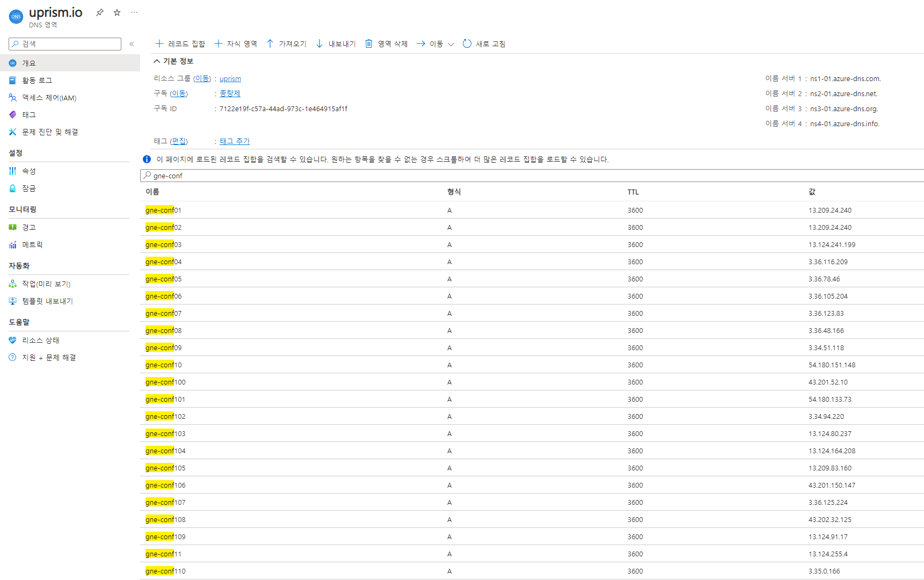
Task: Click name server ns1-01.azure-dns.com.
Action: coord(845,78)
